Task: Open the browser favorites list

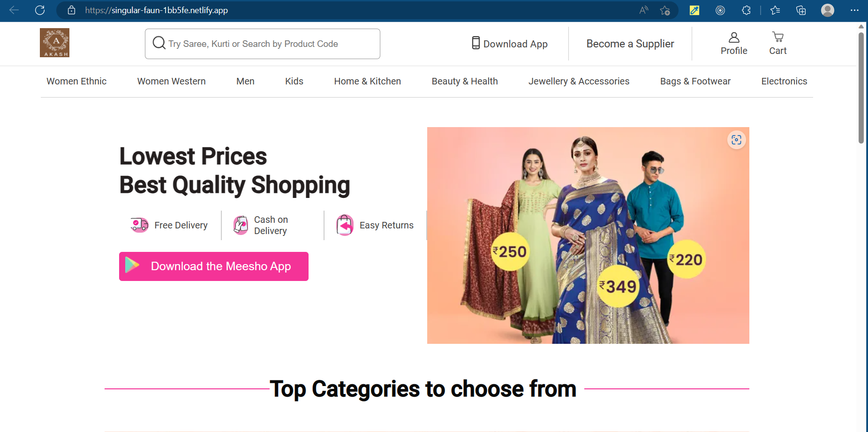Action: 776,10
